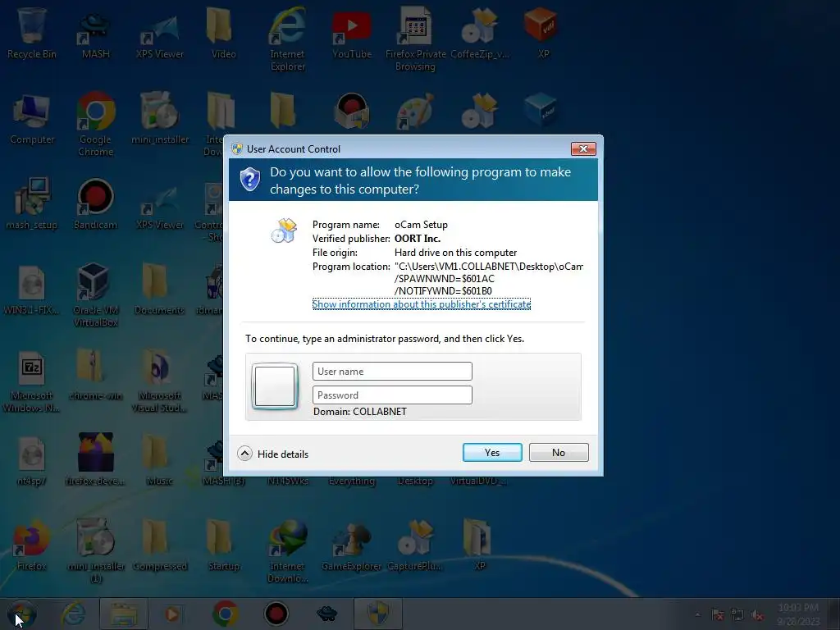Viewport: 840px width, 630px height.
Task: Select YouTube desktop shortcut
Action: tap(351, 34)
